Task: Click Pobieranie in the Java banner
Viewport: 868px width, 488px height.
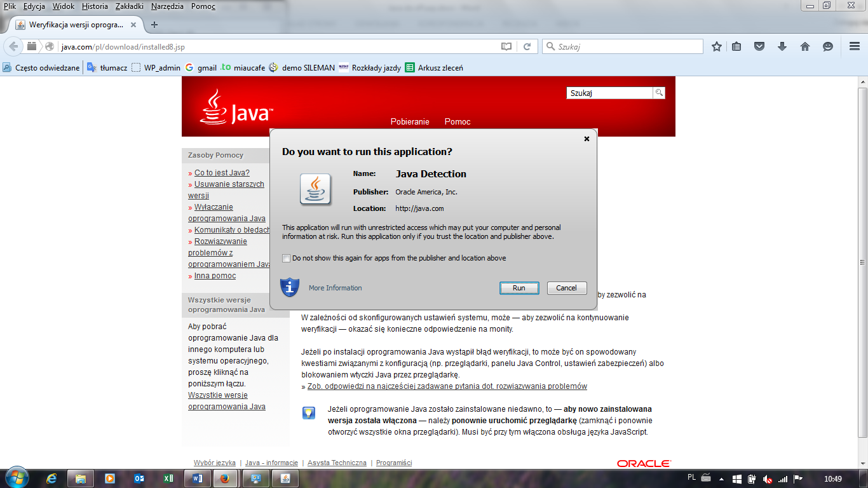Action: tap(410, 121)
